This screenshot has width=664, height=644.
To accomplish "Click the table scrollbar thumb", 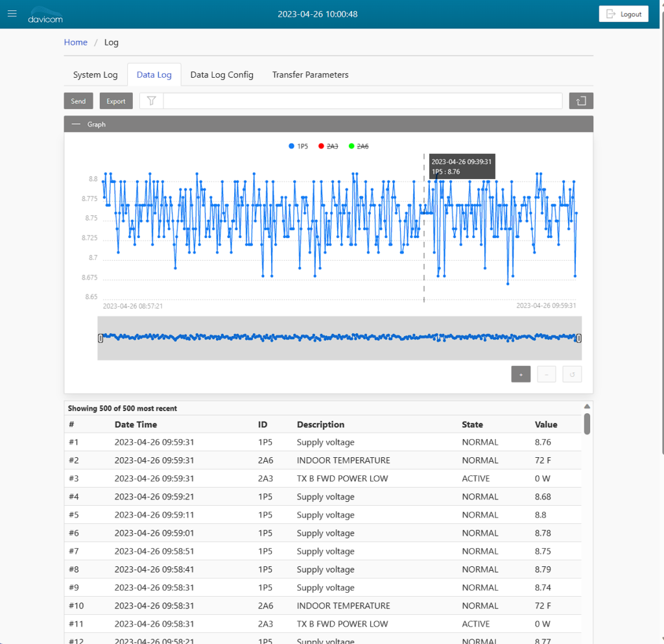I will pos(587,424).
